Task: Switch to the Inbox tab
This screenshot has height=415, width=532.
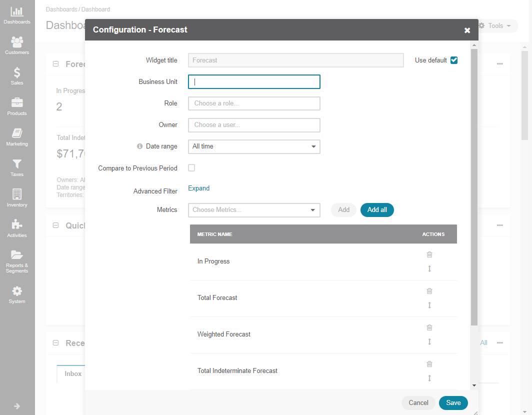Action: coord(73,373)
